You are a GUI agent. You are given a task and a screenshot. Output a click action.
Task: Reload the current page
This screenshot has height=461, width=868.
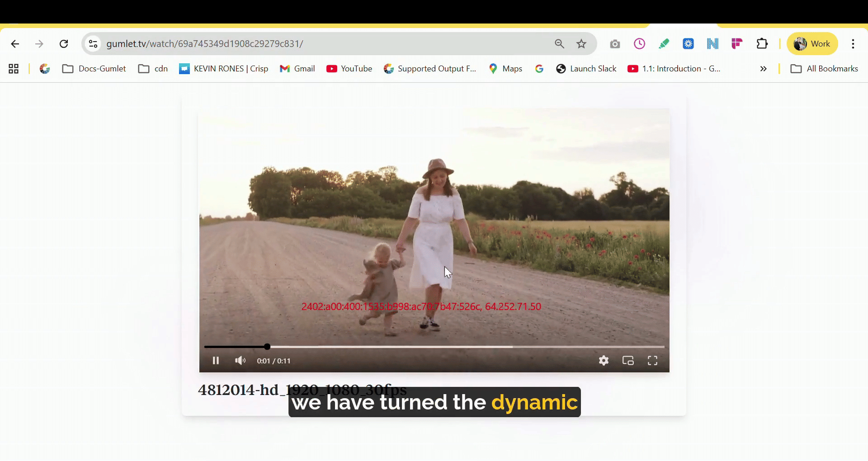64,44
